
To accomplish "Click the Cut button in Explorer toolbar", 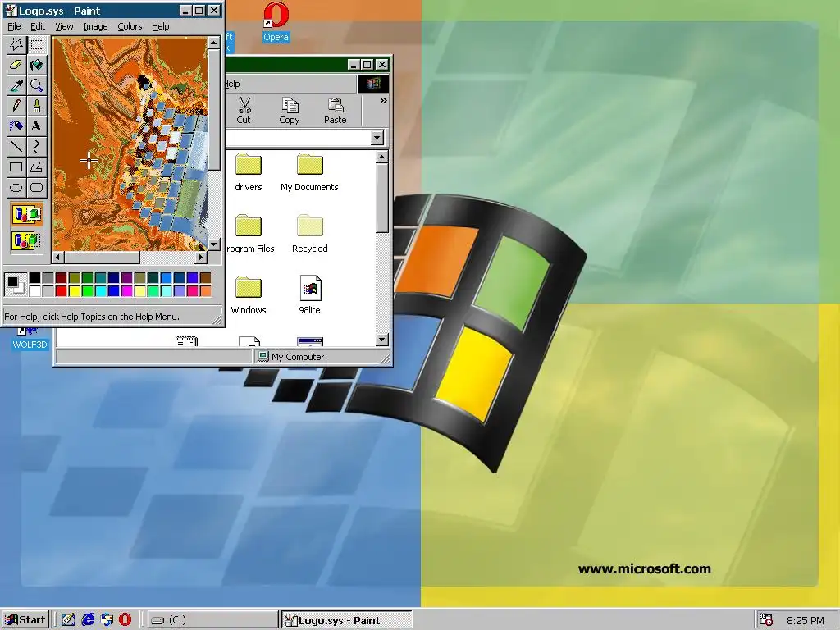I will (x=244, y=111).
